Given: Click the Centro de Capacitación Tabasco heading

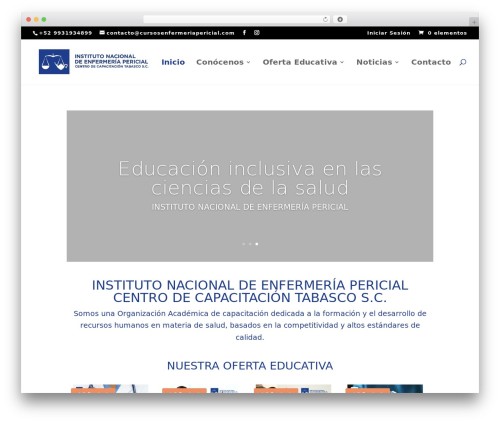Looking at the screenshot, I should pos(250,298).
